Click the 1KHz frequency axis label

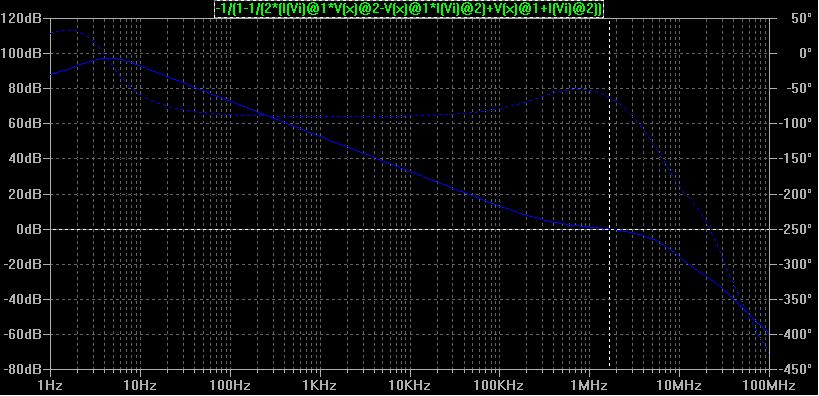point(320,386)
